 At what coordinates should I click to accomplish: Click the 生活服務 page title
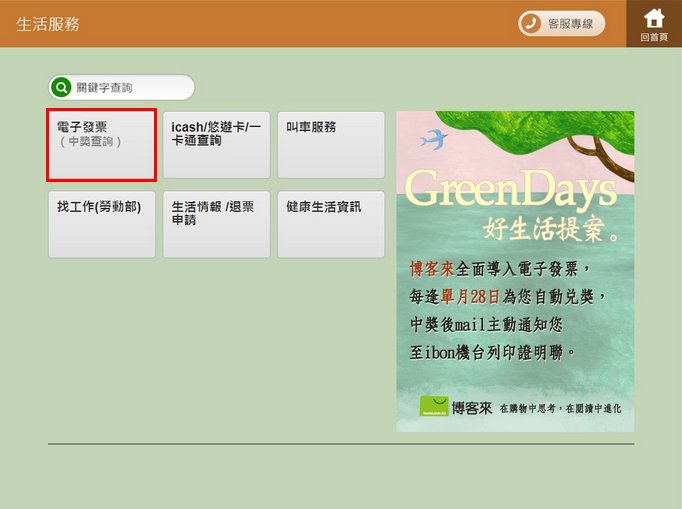point(48,24)
